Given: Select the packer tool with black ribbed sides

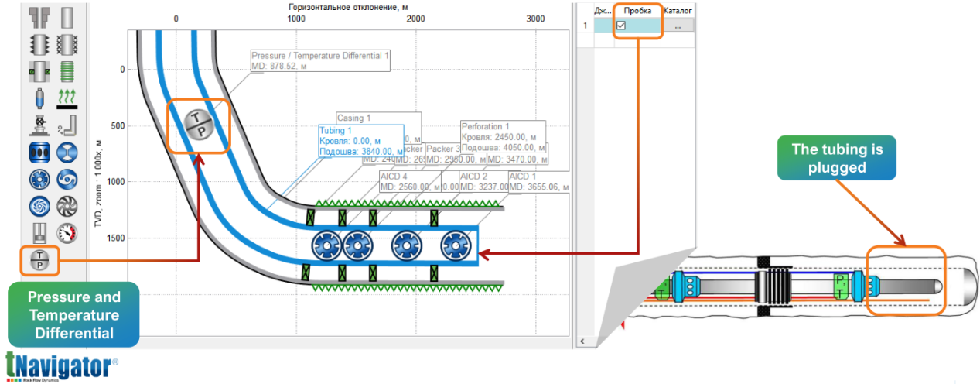Looking at the screenshot, I should point(39,44).
